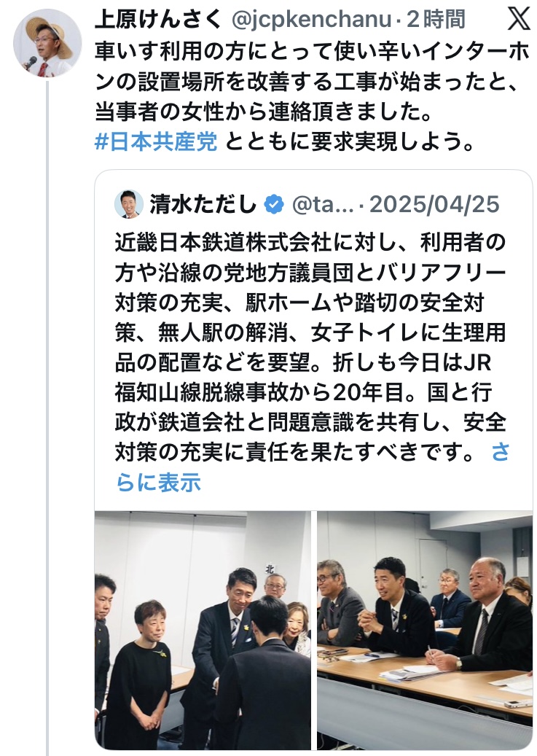The width and height of the screenshot is (537, 756).
Task: View right photo of men at table
Action: click(x=425, y=631)
